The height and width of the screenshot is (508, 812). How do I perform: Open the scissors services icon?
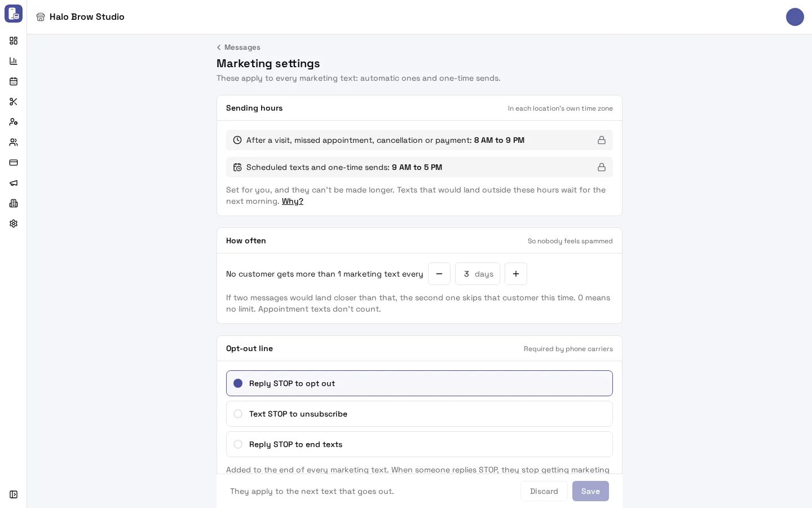(14, 102)
